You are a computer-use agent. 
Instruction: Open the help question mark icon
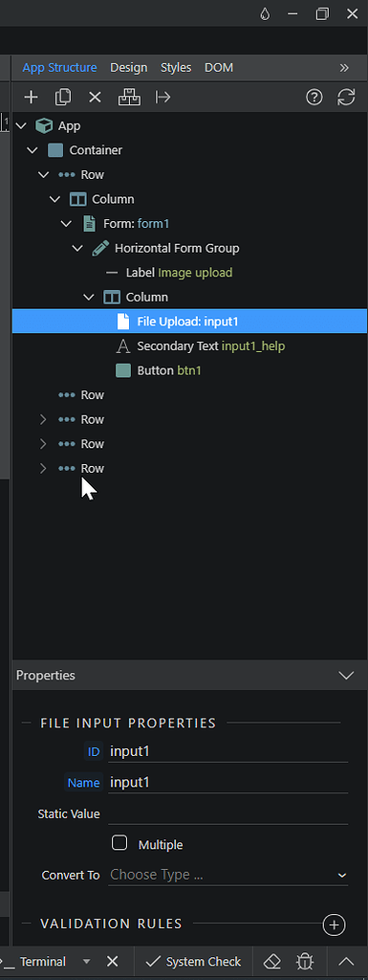314,97
